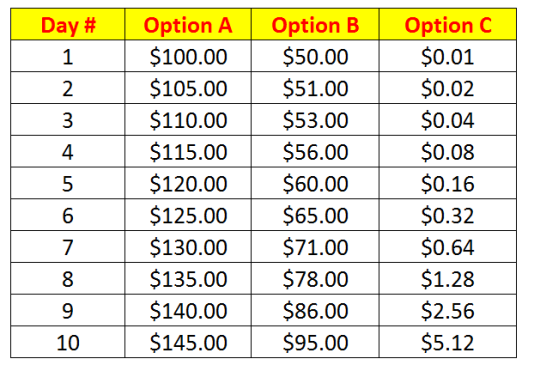Viewport: 534px width, 371px height.
Task: Select the Day # header cell
Action: click(x=68, y=25)
